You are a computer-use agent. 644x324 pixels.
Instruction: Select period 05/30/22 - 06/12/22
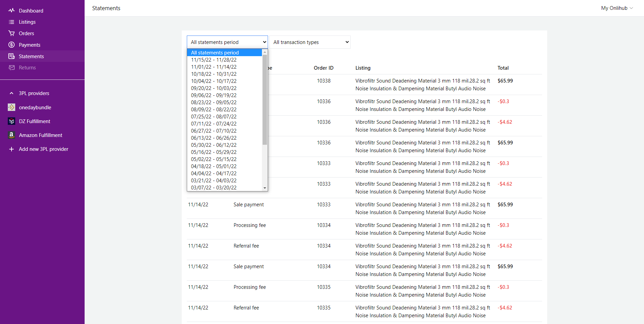click(x=224, y=145)
